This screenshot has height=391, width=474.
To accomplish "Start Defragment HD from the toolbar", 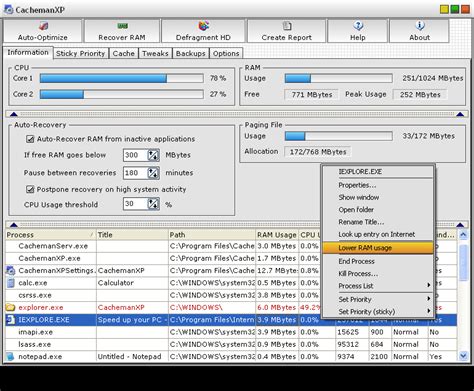I will click(203, 31).
